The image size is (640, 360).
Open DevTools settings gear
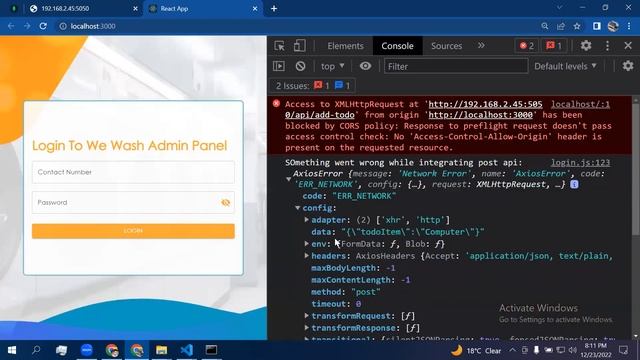click(586, 45)
